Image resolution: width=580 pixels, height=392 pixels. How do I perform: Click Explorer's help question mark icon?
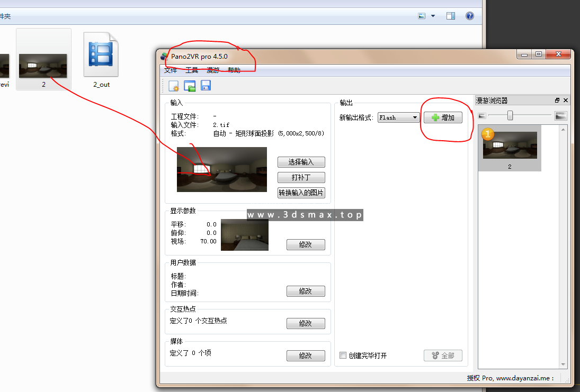[x=470, y=16]
